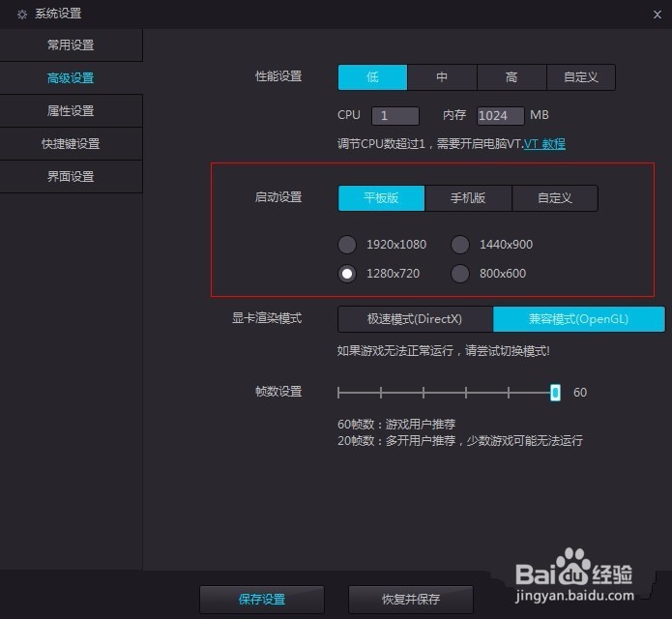672x619 pixels.
Task: Click the CPU count input field
Action: [395, 116]
